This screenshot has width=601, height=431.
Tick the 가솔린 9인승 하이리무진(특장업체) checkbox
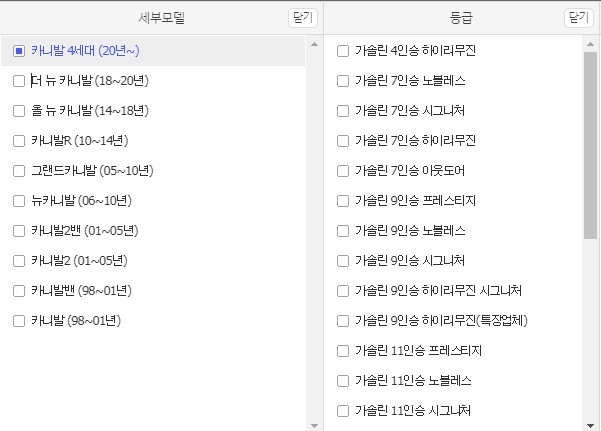(343, 321)
